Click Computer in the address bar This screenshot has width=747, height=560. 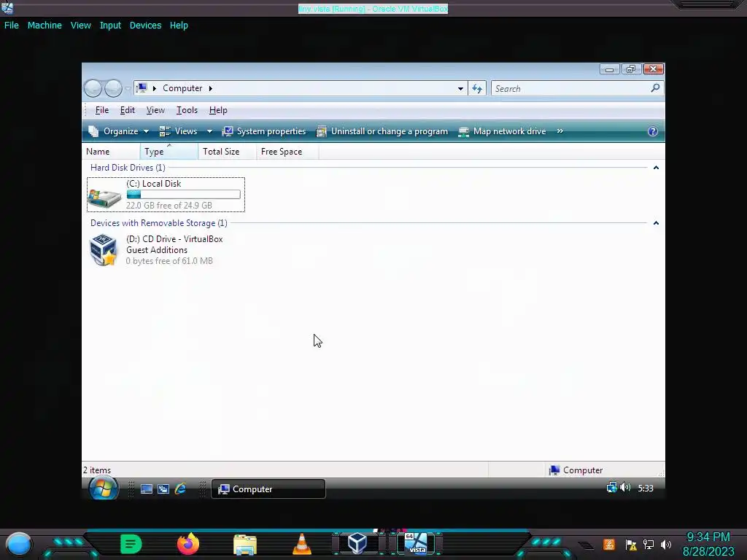182,88
